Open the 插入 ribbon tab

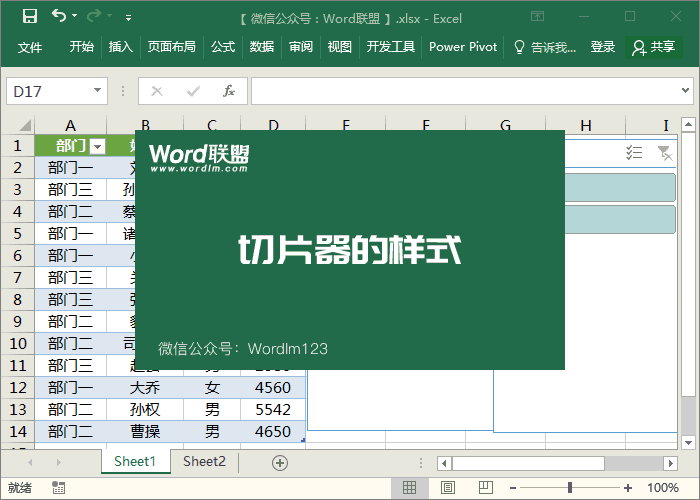pos(120,47)
